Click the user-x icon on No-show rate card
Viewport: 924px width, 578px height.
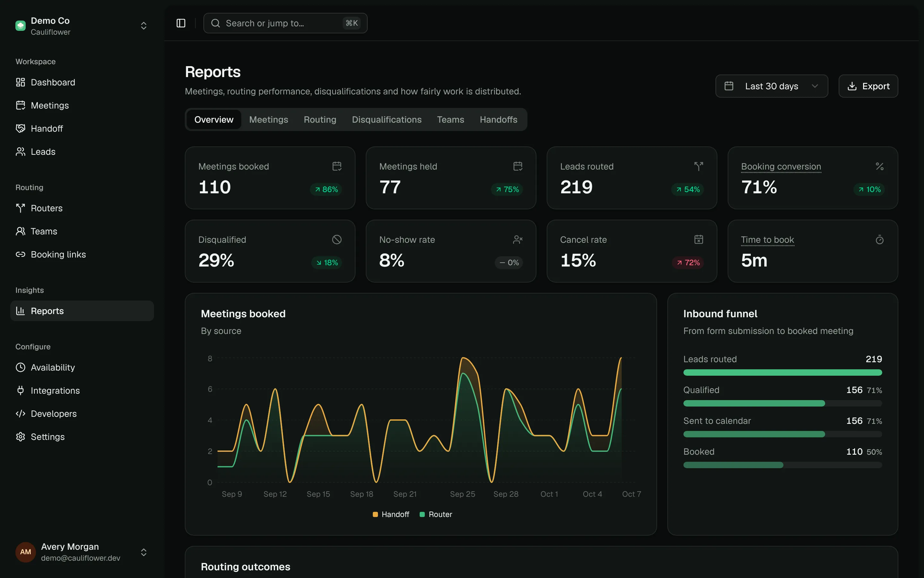click(x=518, y=240)
